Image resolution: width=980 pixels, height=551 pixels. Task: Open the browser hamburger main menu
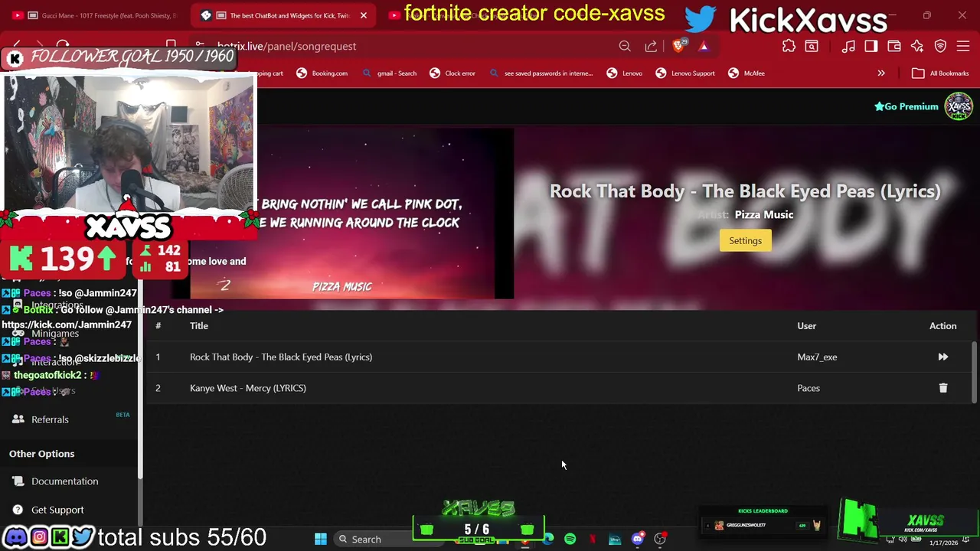[x=963, y=46]
